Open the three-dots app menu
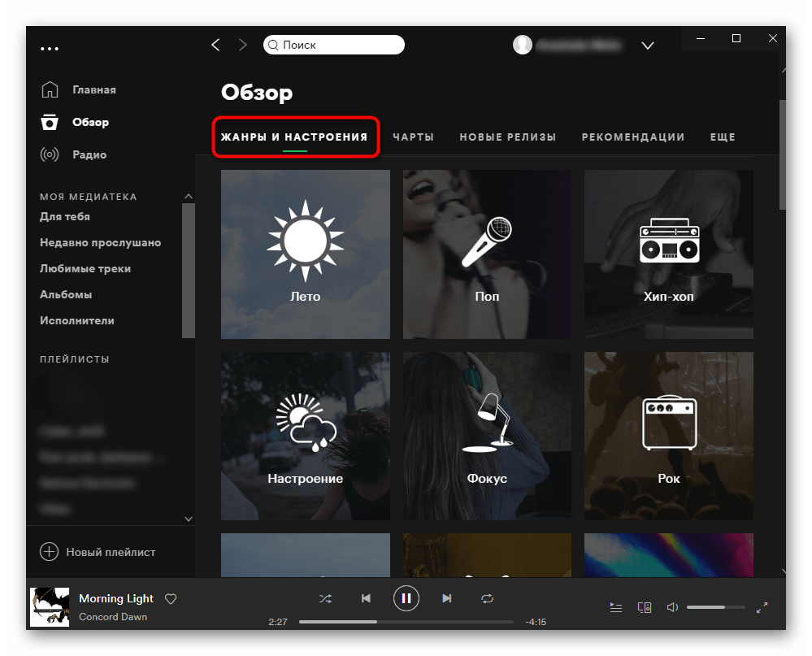Viewport: 812px width, 656px height. [50, 49]
